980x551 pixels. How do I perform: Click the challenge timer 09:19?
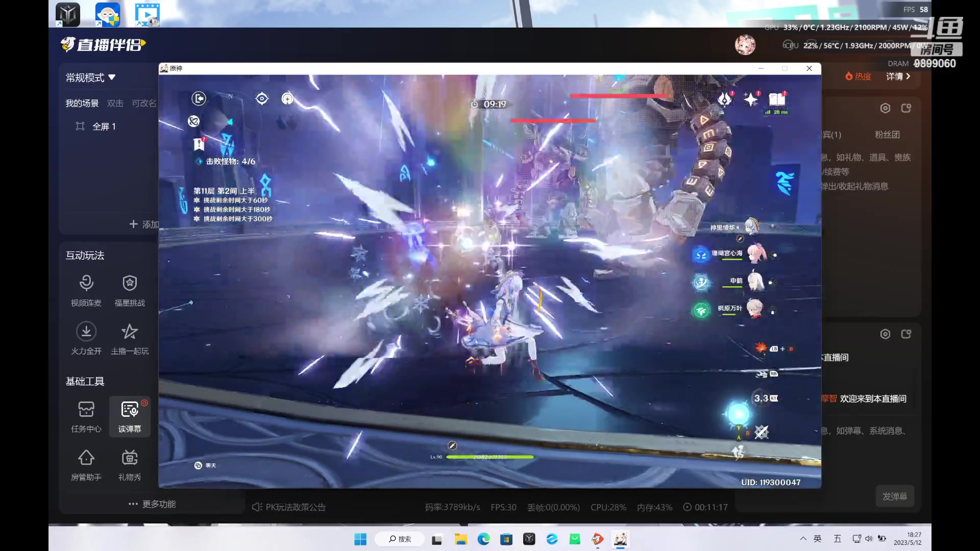click(489, 104)
